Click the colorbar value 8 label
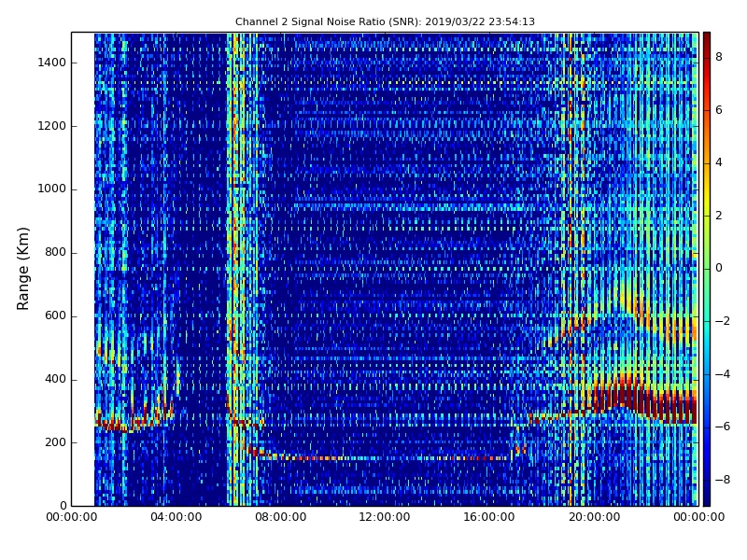 719,57
